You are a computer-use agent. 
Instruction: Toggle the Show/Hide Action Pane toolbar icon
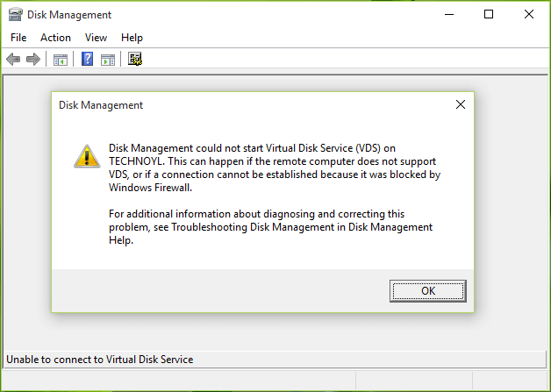108,60
